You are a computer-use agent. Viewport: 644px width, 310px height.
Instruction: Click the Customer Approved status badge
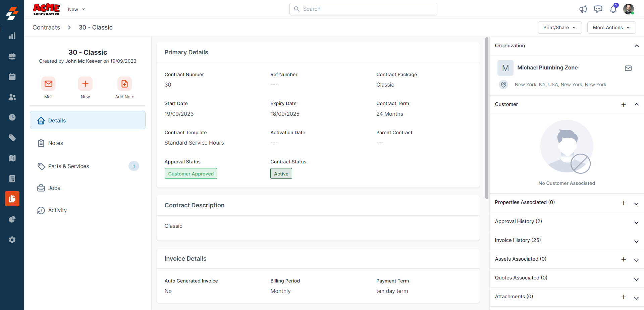point(191,174)
